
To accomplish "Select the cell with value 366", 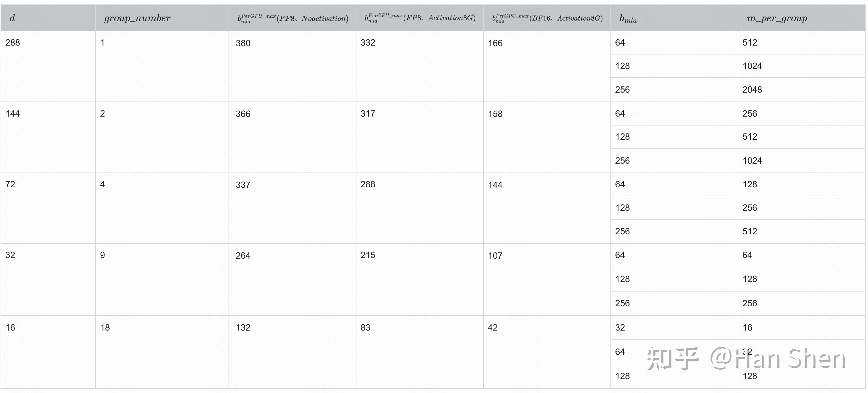I will point(243,114).
